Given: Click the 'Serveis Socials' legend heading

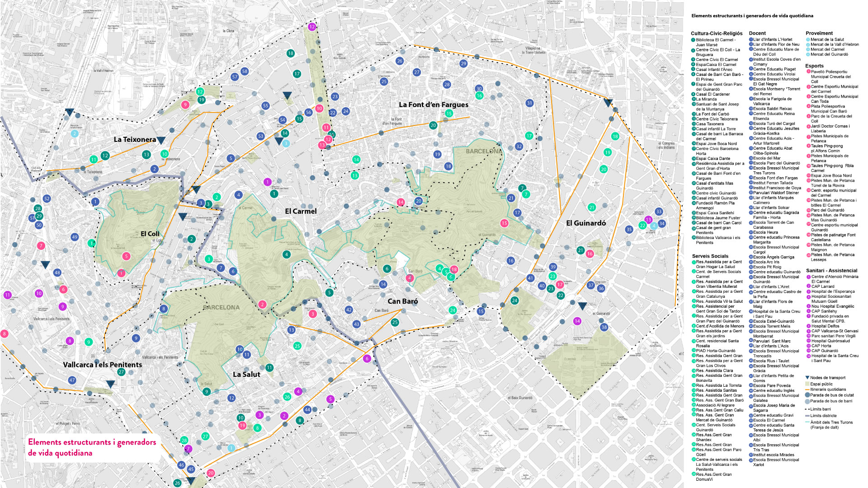Looking at the screenshot, I should pos(710,256).
